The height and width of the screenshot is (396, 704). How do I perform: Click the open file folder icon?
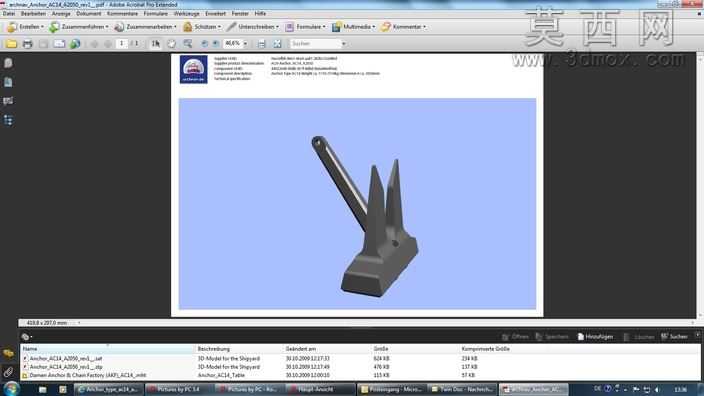pos(12,44)
